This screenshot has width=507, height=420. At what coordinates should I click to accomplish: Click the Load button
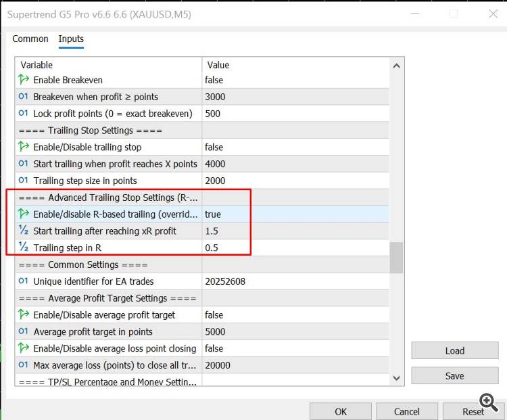(x=455, y=350)
